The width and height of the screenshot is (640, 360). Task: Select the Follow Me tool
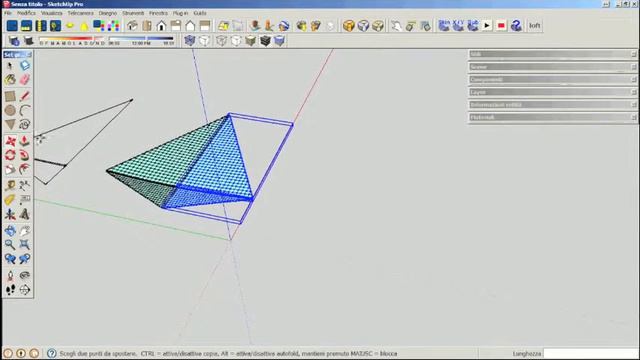click(x=24, y=155)
